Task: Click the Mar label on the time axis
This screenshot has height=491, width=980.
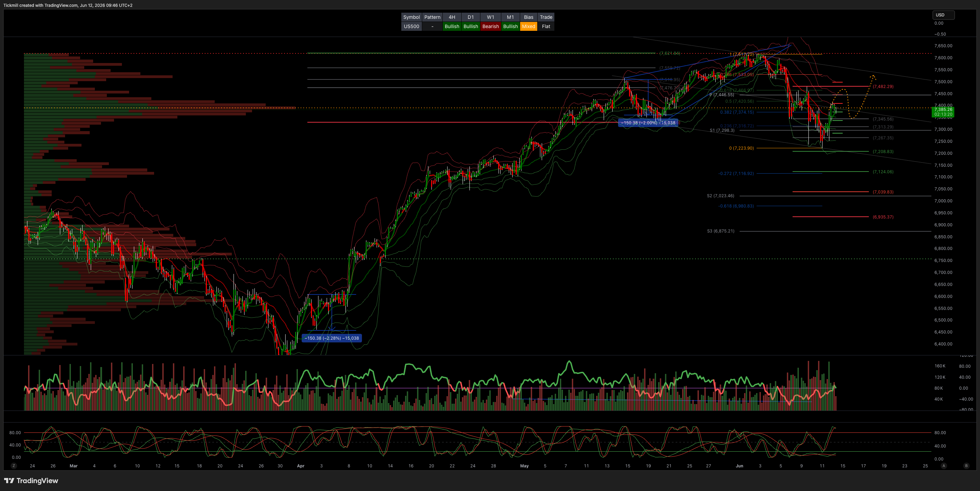Action: (73, 466)
